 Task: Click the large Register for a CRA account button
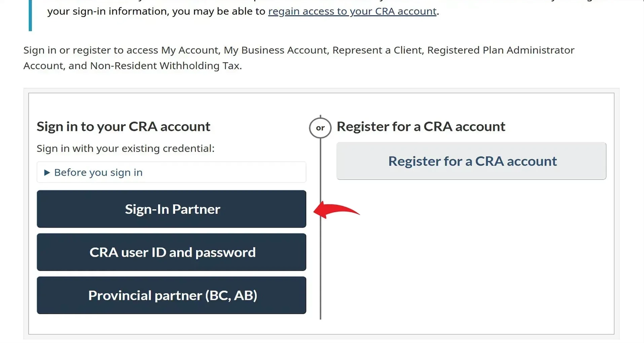click(x=471, y=161)
